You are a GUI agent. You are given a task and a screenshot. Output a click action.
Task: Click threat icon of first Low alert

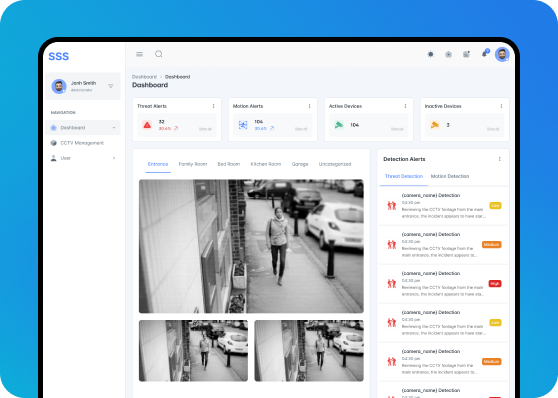[392, 205]
